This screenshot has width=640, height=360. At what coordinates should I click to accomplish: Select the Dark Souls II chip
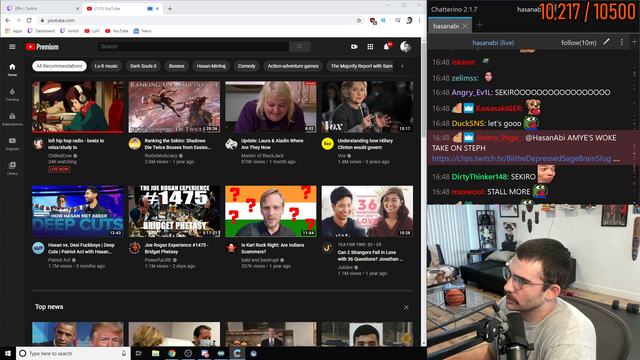click(143, 66)
